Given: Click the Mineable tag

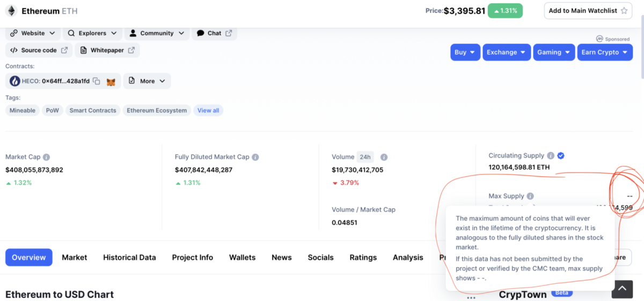Looking at the screenshot, I should [23, 111].
